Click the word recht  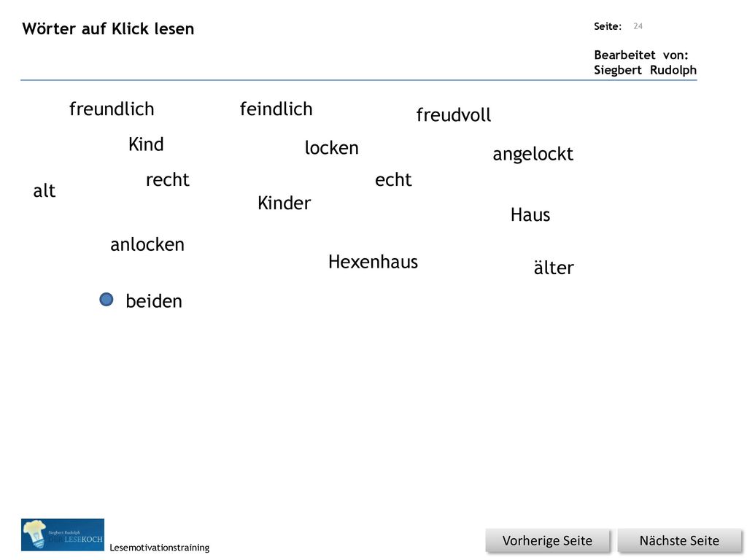pos(167,180)
